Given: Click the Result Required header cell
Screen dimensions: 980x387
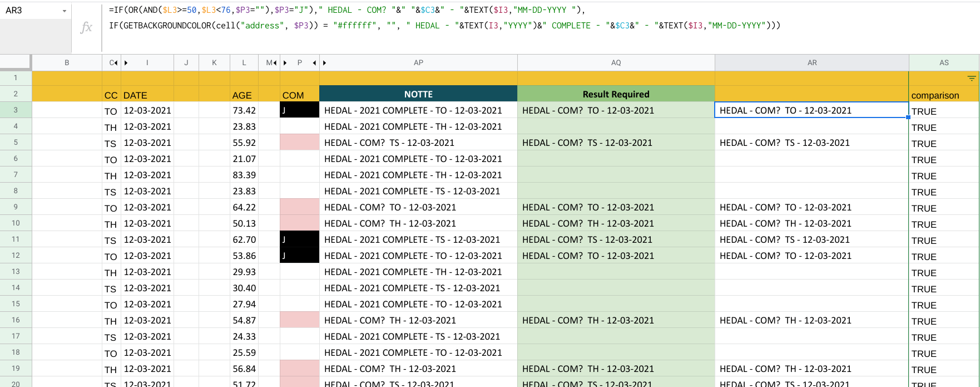Looking at the screenshot, I should click(616, 94).
